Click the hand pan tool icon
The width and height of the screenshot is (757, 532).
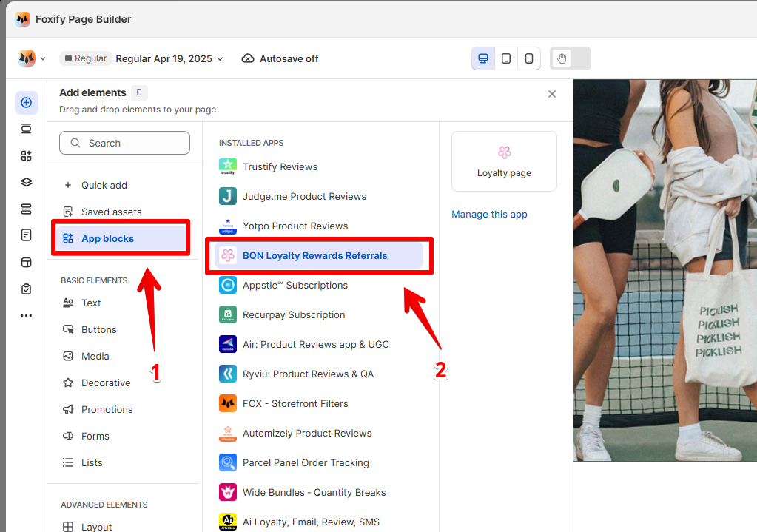(x=562, y=58)
